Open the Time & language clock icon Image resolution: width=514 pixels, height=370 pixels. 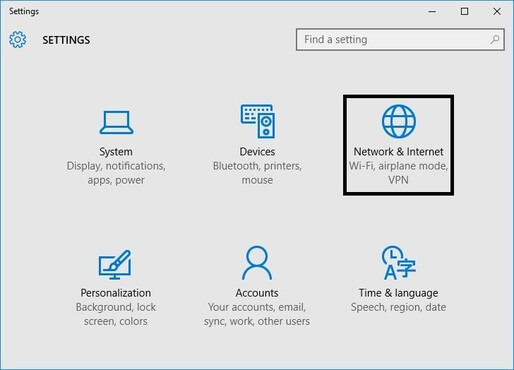398,263
